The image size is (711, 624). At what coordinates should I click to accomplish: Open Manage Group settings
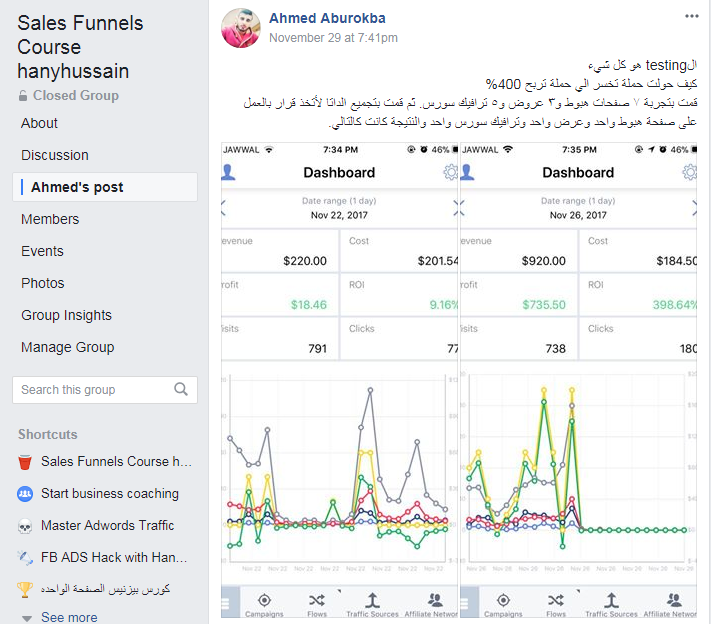point(68,347)
